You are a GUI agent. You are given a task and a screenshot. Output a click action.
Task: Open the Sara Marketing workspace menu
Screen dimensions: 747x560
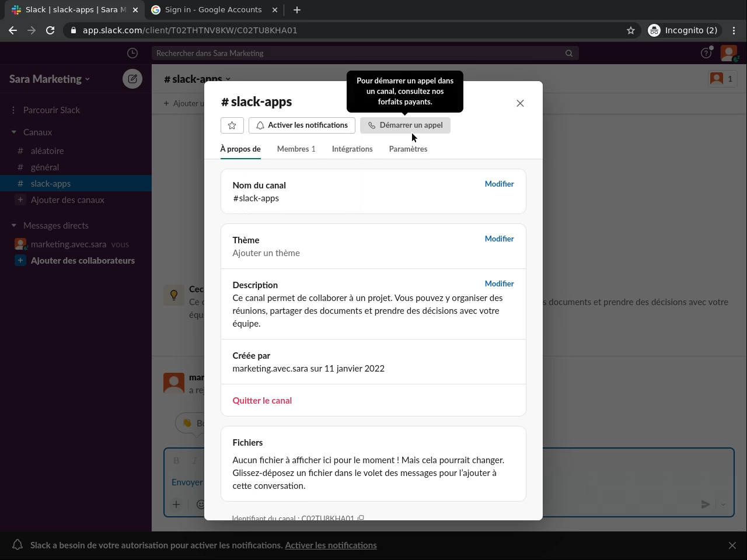click(50, 79)
